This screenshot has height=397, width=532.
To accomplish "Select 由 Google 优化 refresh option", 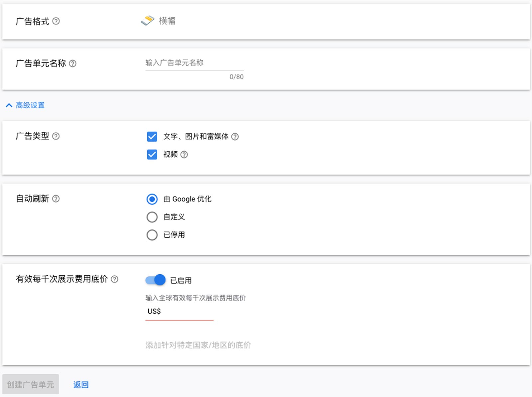I will tap(152, 199).
